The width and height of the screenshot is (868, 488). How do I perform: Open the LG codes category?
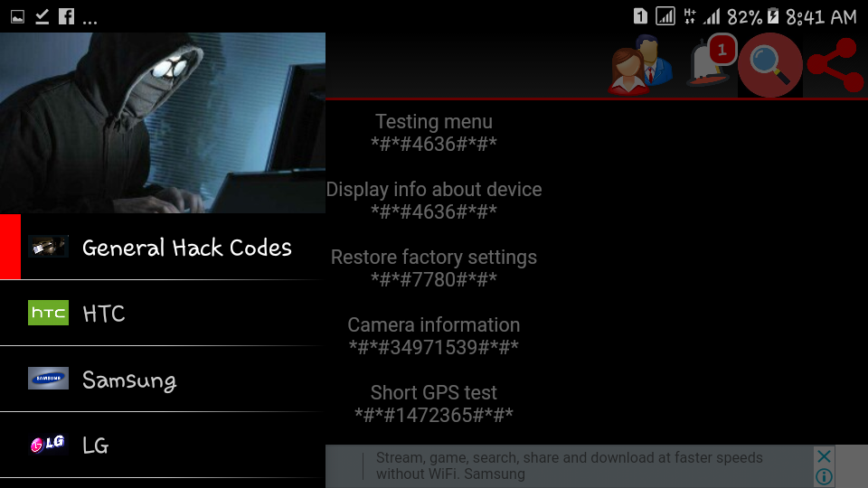pyautogui.click(x=163, y=445)
